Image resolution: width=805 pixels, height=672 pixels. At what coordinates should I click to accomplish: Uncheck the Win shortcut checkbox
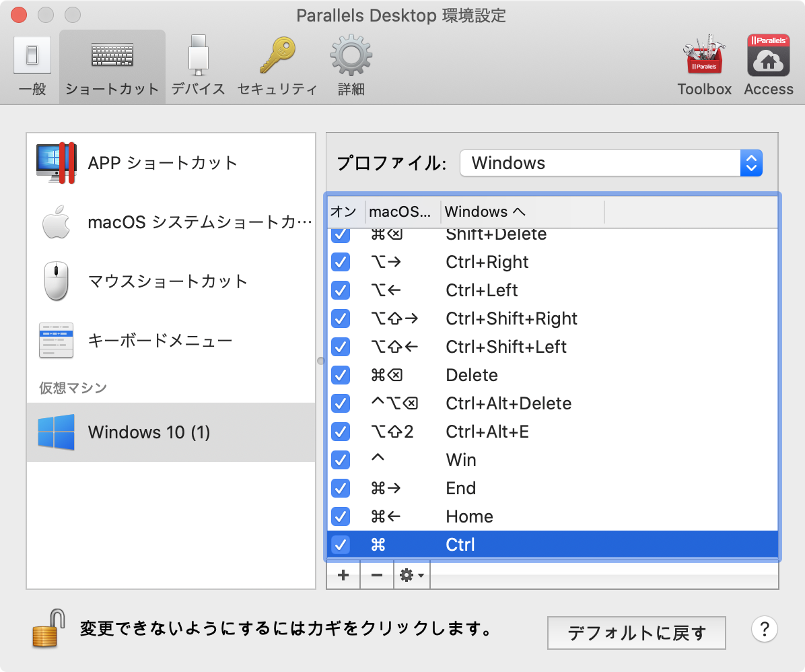pyautogui.click(x=341, y=460)
